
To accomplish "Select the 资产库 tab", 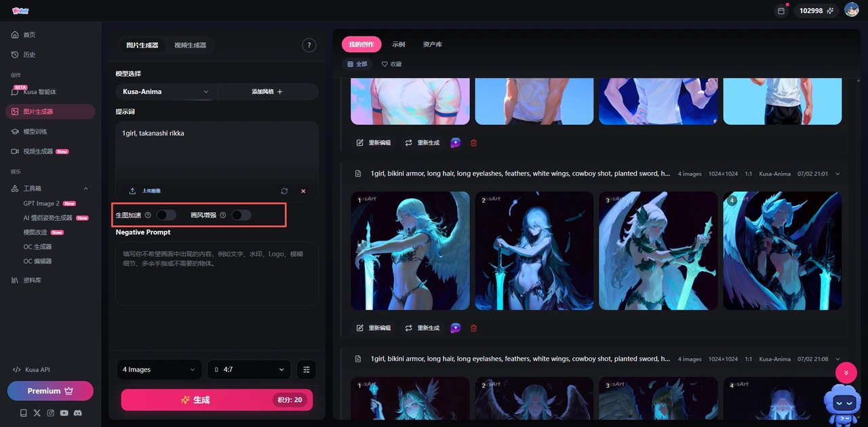I will (x=433, y=44).
